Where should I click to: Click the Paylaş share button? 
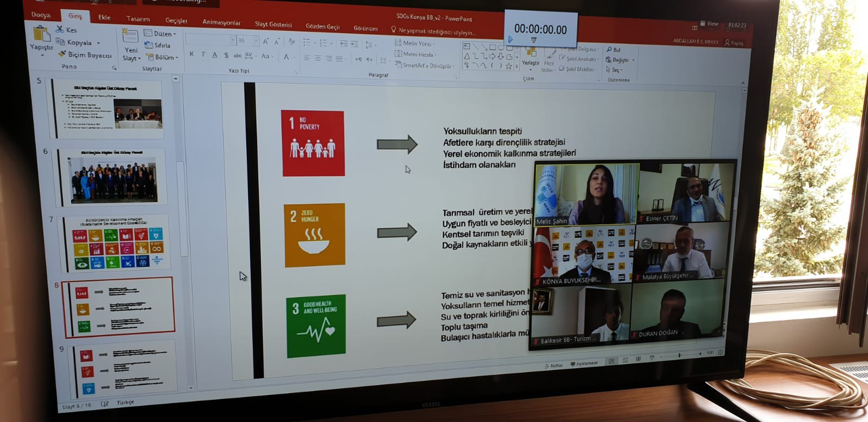click(x=734, y=43)
